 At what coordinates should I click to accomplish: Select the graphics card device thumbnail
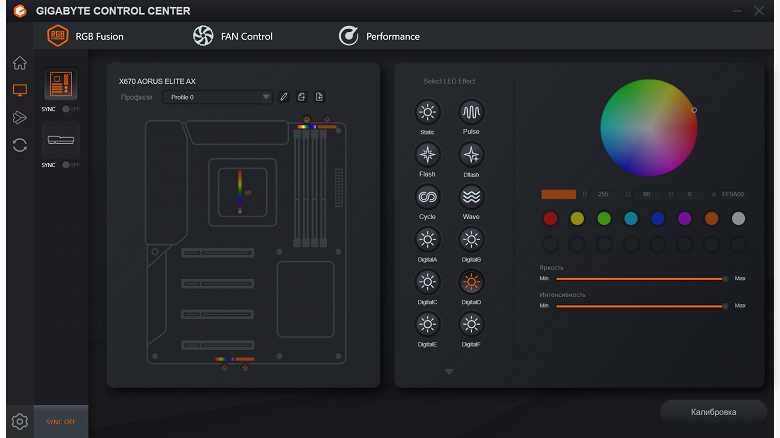click(x=61, y=140)
